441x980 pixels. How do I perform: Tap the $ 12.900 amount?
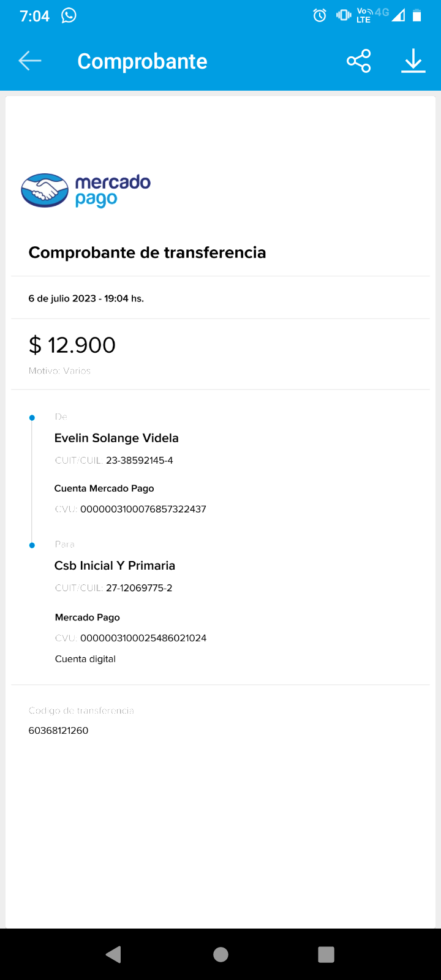pyautogui.click(x=72, y=345)
